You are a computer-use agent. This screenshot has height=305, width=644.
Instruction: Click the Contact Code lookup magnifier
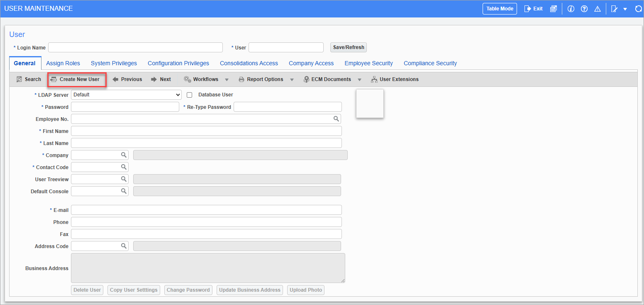pyautogui.click(x=124, y=167)
